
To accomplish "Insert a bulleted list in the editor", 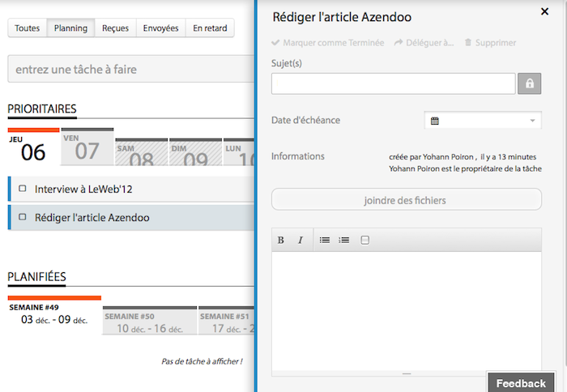I will coord(325,240).
